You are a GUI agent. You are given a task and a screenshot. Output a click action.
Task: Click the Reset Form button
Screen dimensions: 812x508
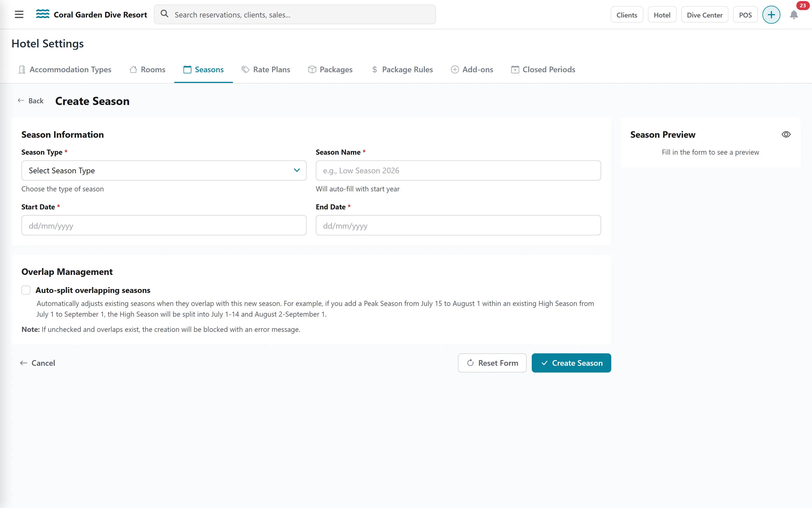[x=492, y=363]
